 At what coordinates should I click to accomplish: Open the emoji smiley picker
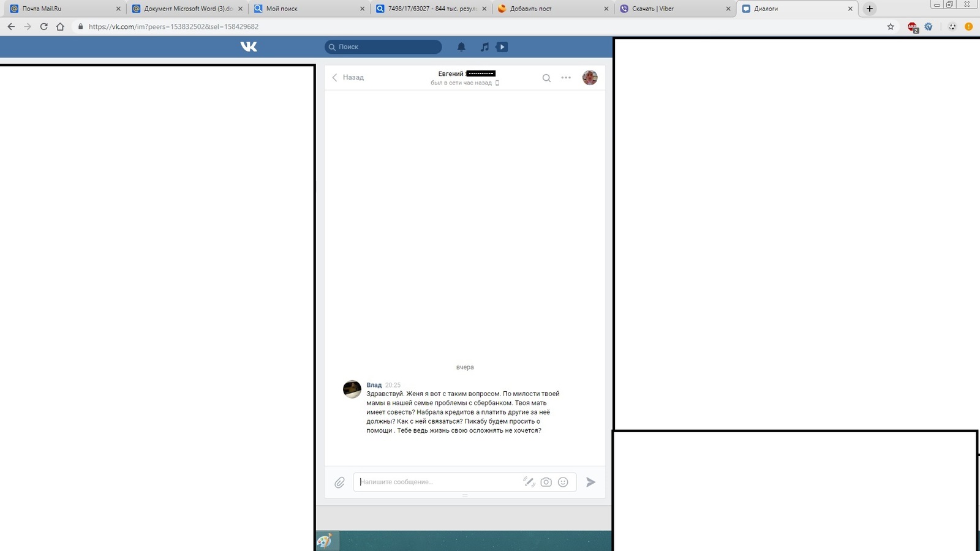coord(563,482)
